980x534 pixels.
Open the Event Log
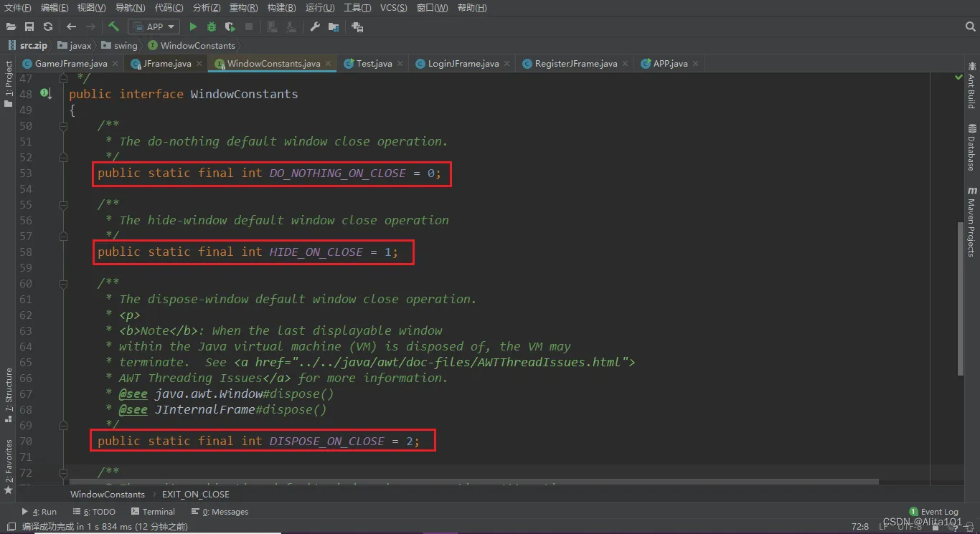click(933, 512)
